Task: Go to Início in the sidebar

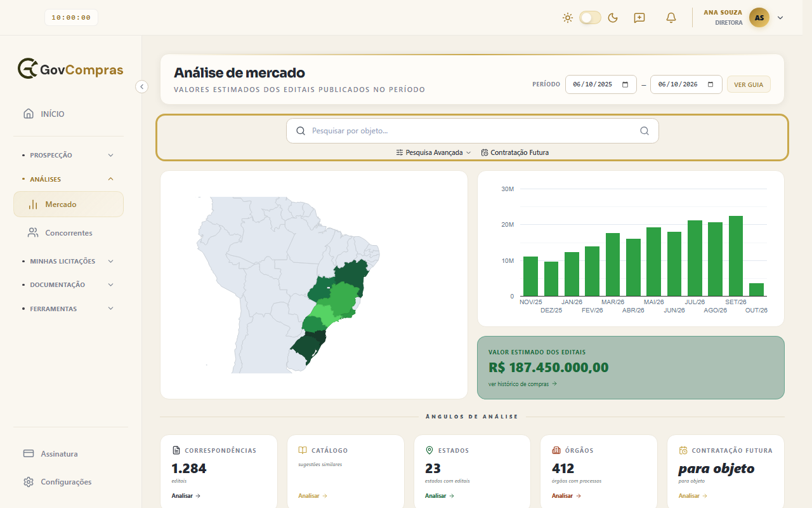Action: (x=69, y=114)
